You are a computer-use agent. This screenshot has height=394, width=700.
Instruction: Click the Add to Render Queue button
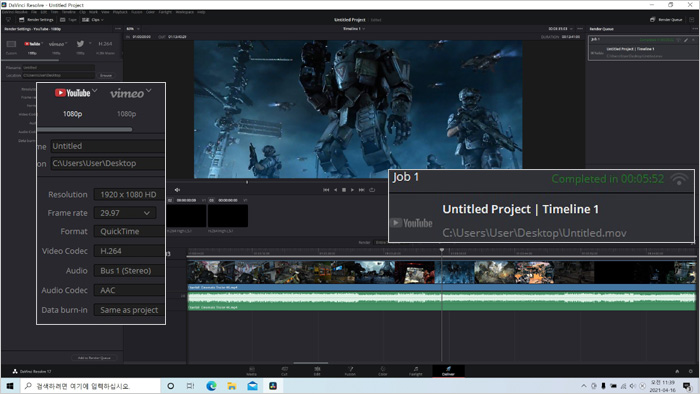click(x=94, y=358)
